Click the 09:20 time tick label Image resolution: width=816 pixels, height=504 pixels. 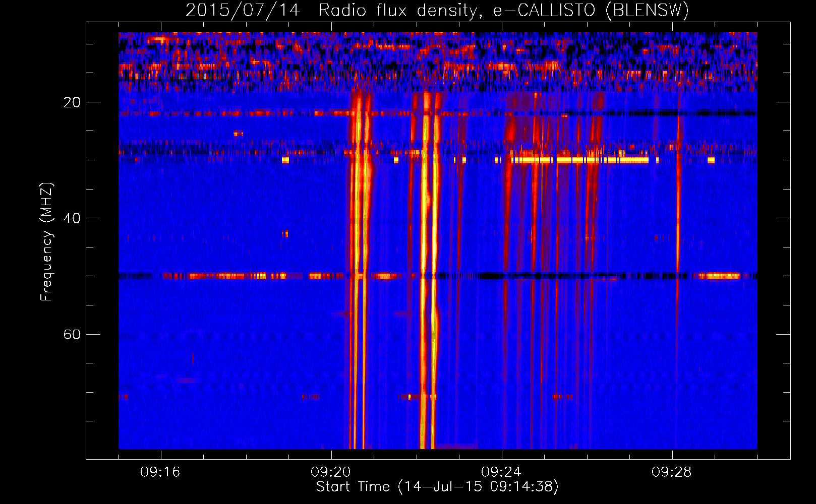point(331,472)
